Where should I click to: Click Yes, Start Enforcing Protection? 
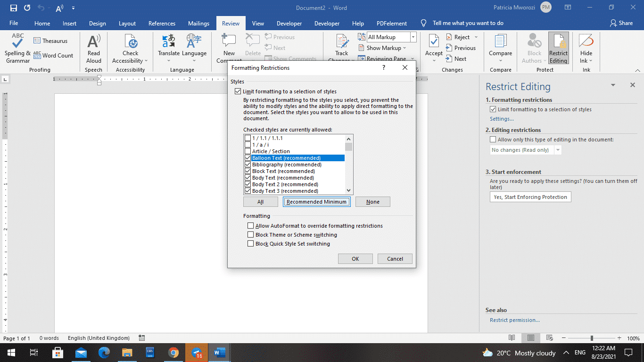530,197
